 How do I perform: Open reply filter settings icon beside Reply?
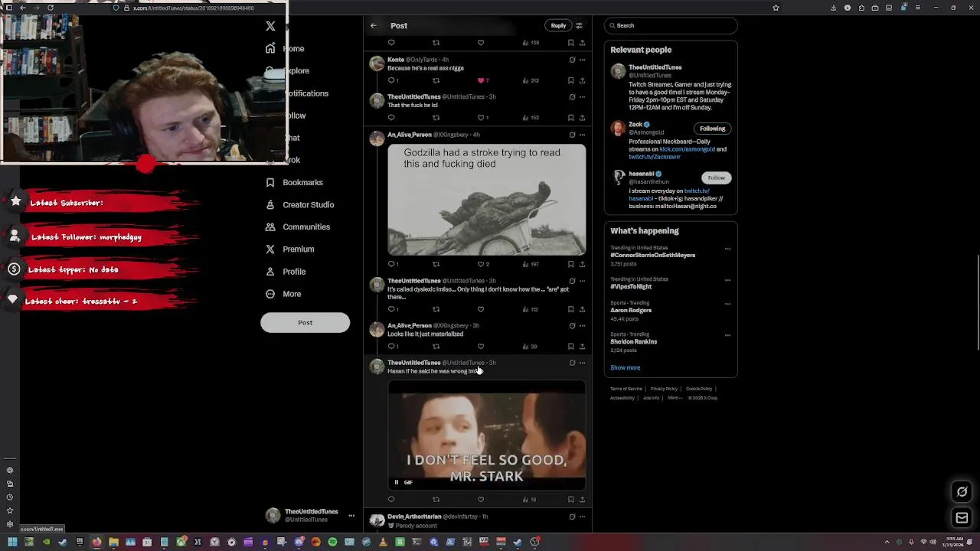tap(579, 25)
